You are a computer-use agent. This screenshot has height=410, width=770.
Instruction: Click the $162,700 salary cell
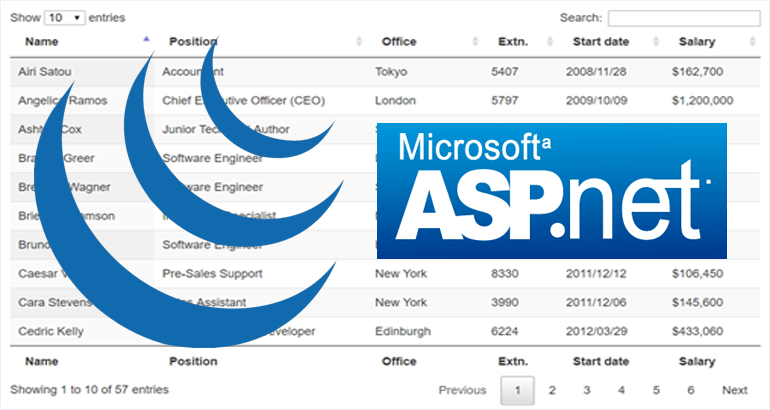[697, 72]
